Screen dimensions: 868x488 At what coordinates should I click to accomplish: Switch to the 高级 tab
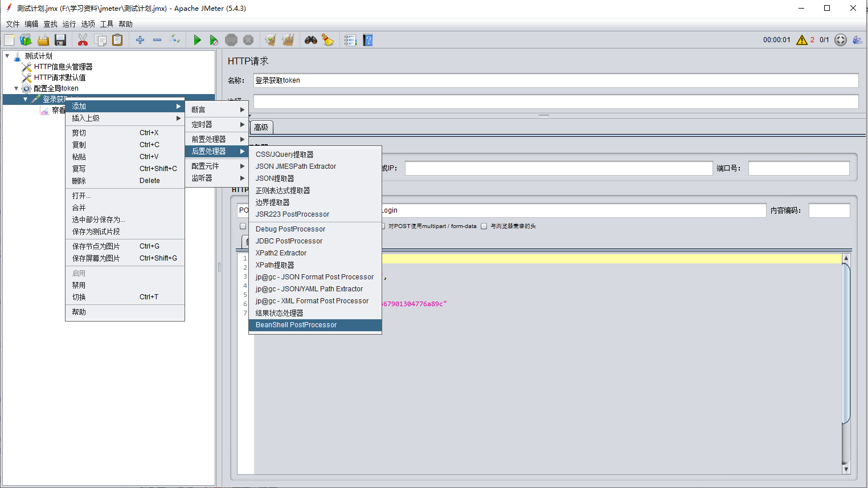(x=261, y=128)
